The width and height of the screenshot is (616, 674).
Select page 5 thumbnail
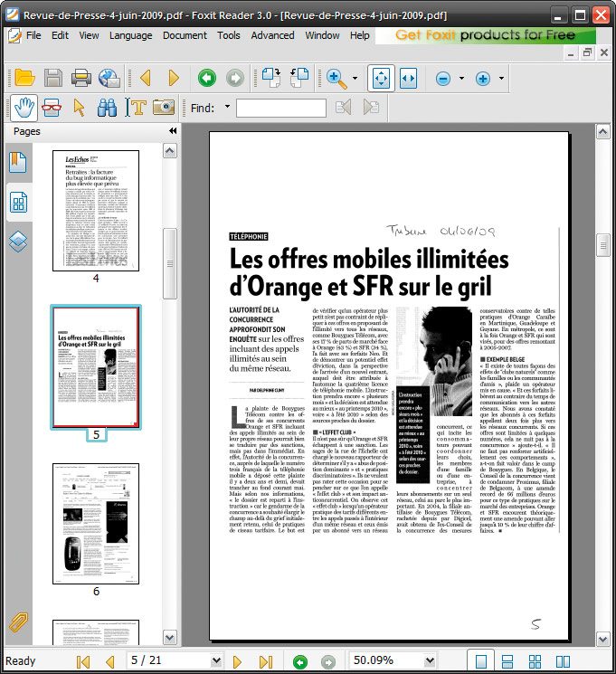(x=96, y=367)
